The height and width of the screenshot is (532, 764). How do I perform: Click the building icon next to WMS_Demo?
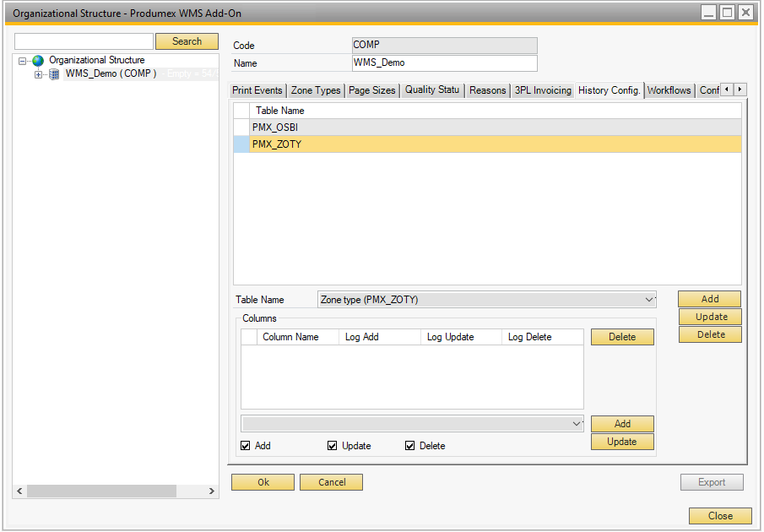54,74
